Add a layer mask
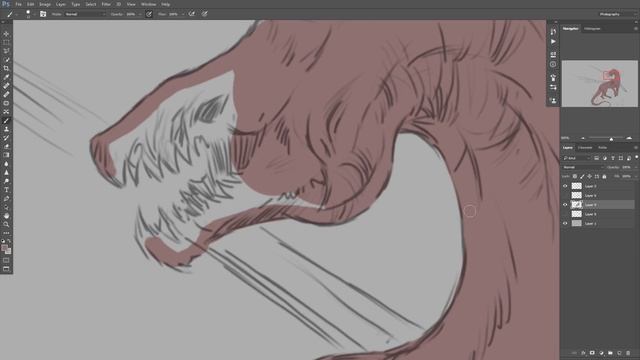Viewport: 640px width, 360px height. pyautogui.click(x=592, y=353)
